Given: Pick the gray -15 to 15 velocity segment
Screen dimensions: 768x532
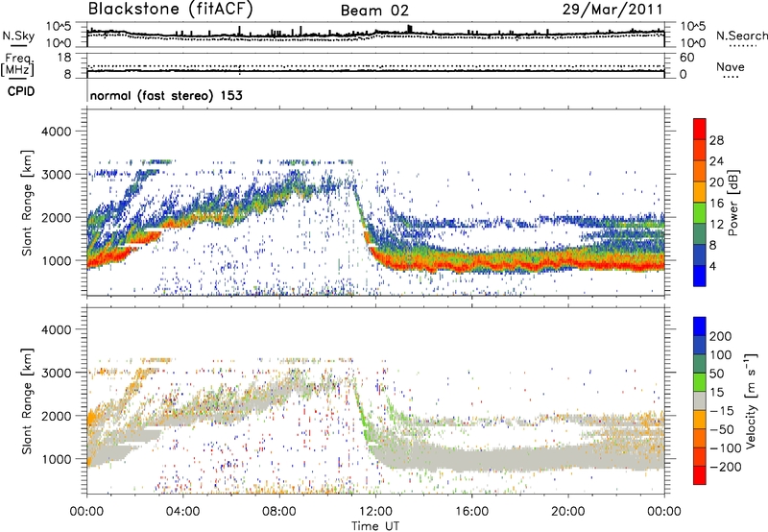Looking at the screenshot, I should [x=700, y=400].
